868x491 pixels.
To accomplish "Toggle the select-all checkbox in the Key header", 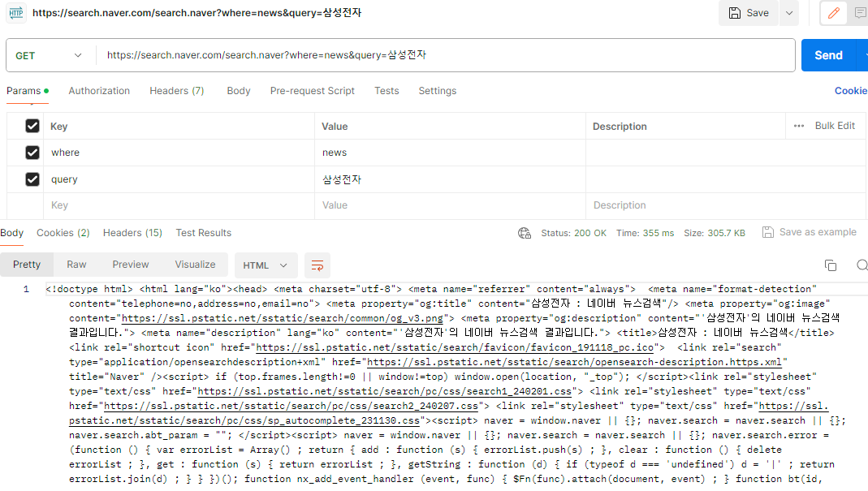I will (x=32, y=126).
